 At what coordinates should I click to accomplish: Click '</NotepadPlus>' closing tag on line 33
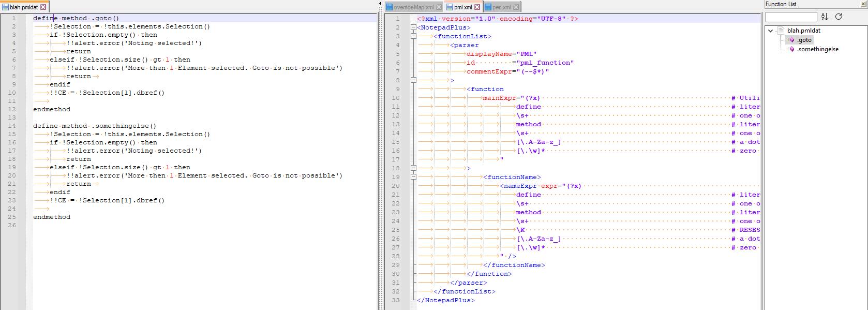coord(446,300)
